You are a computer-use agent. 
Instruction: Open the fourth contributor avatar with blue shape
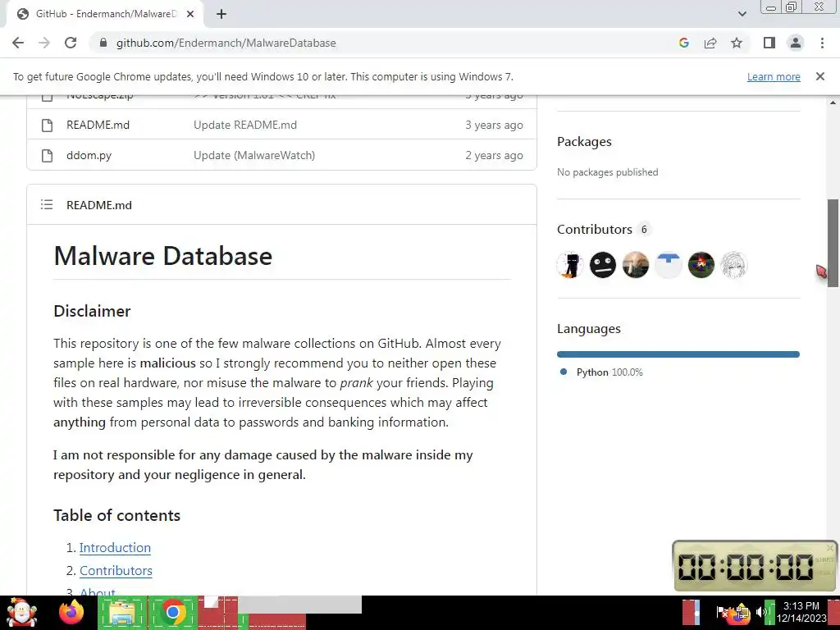(x=668, y=265)
